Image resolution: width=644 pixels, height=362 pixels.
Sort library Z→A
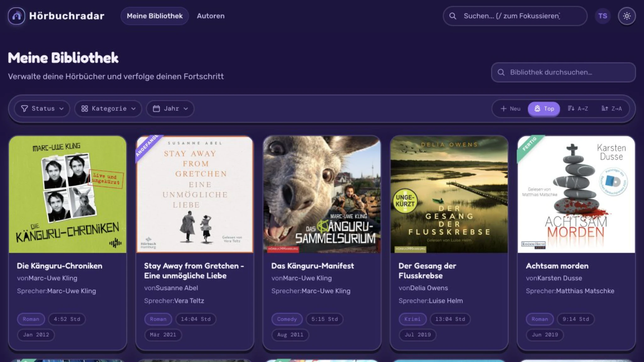click(612, 109)
